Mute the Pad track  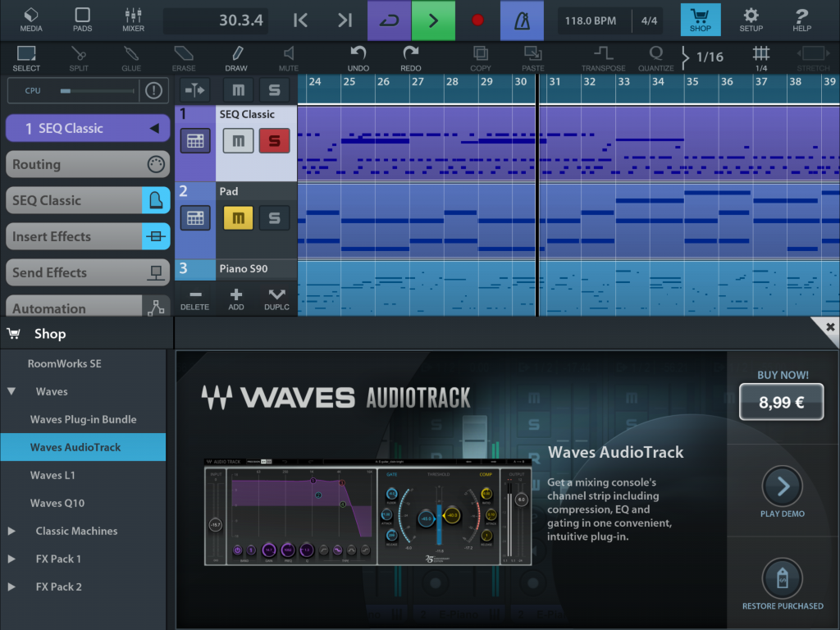pyautogui.click(x=239, y=217)
